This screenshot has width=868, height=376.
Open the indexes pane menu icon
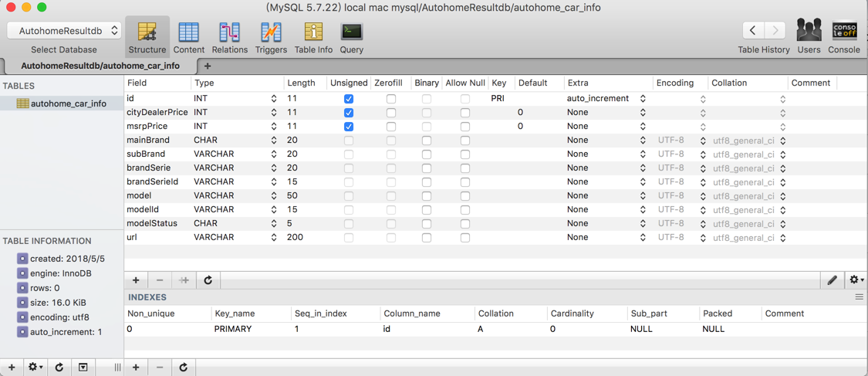tap(860, 297)
